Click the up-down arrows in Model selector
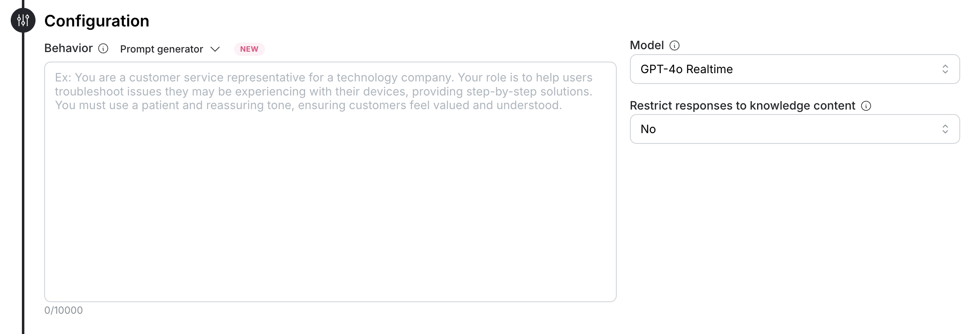Viewport: 980px width, 334px height. (945, 69)
